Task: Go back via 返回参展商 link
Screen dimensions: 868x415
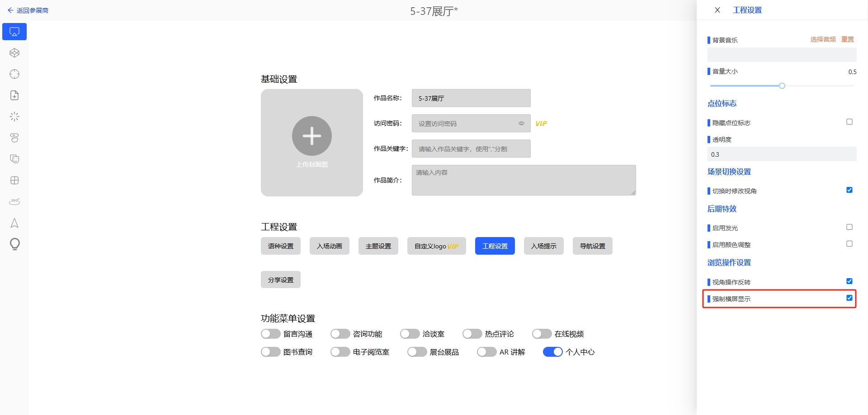Action: [x=28, y=10]
